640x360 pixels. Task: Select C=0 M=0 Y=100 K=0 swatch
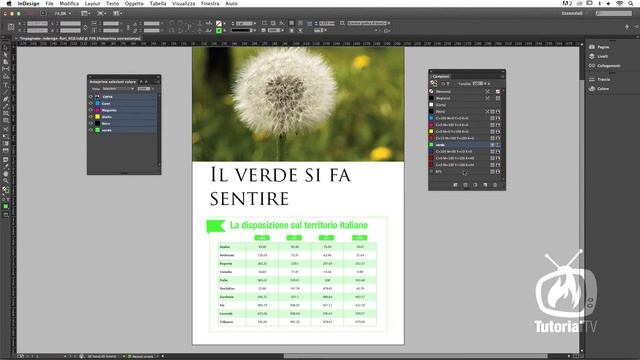[465, 131]
